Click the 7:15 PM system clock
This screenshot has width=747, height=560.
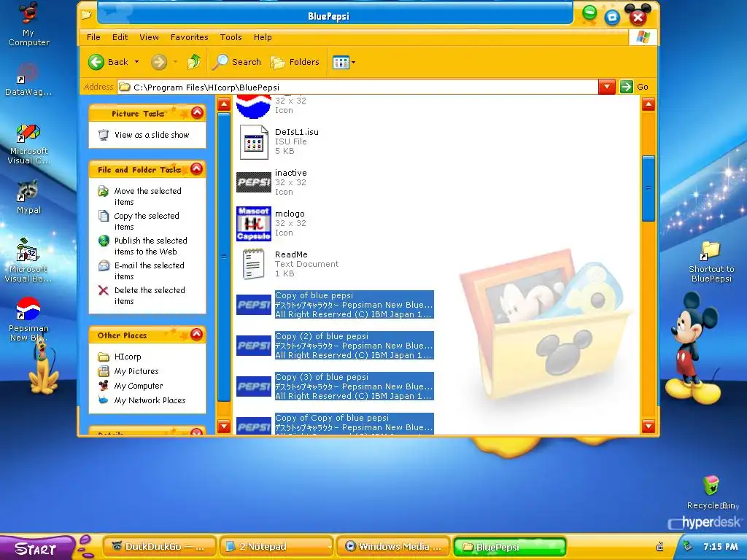click(720, 547)
